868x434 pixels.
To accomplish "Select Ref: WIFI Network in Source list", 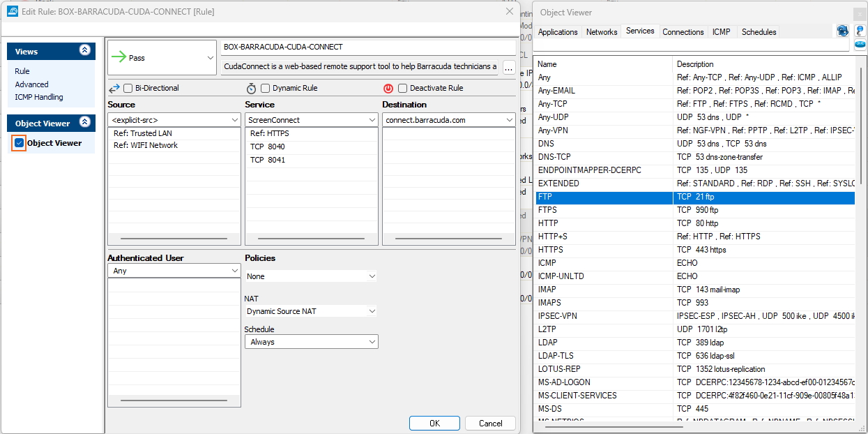I will tap(174, 145).
